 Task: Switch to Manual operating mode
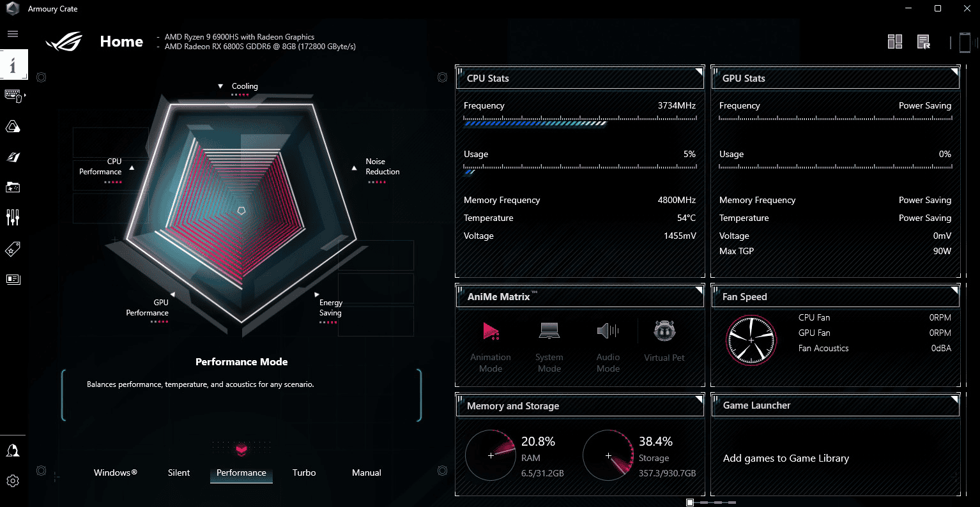[x=367, y=473]
